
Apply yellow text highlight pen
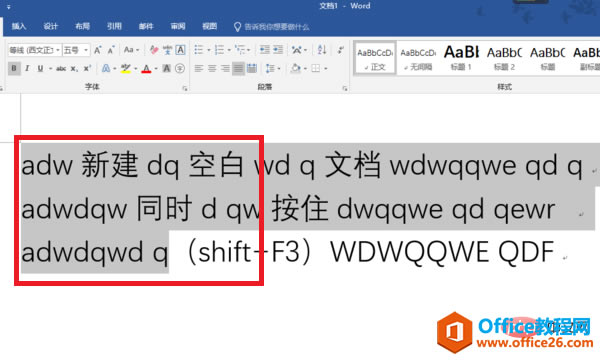pyautogui.click(x=126, y=68)
